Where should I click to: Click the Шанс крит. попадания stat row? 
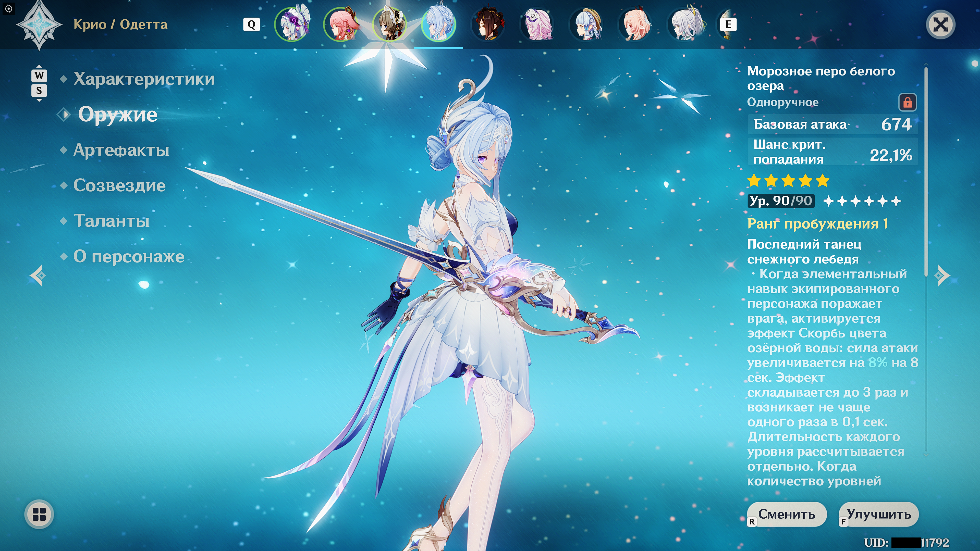coord(833,152)
